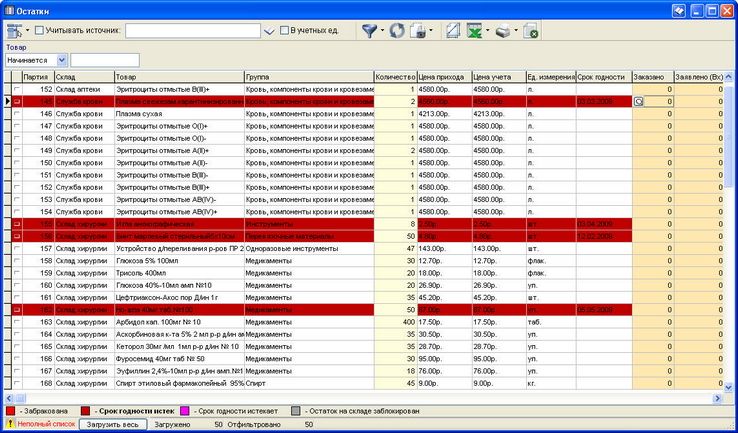The height and width of the screenshot is (433, 738).
Task: Click the blank pages document icon
Action: (x=453, y=31)
